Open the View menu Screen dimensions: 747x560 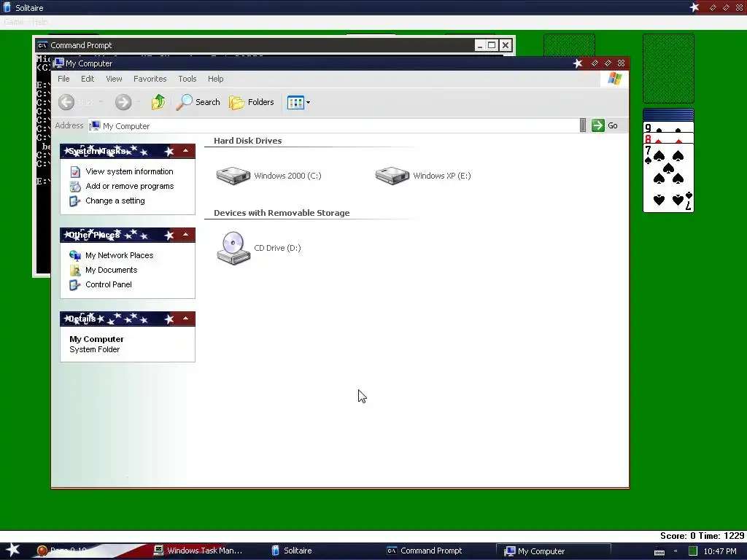114,79
